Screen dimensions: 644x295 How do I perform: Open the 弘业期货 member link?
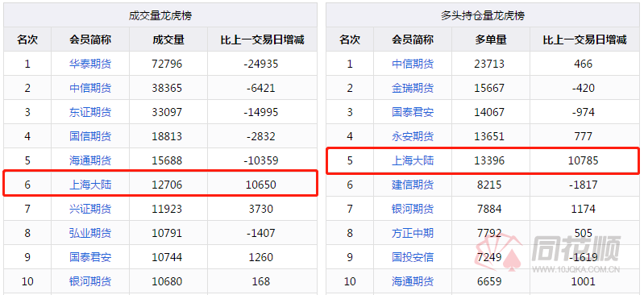(90, 234)
